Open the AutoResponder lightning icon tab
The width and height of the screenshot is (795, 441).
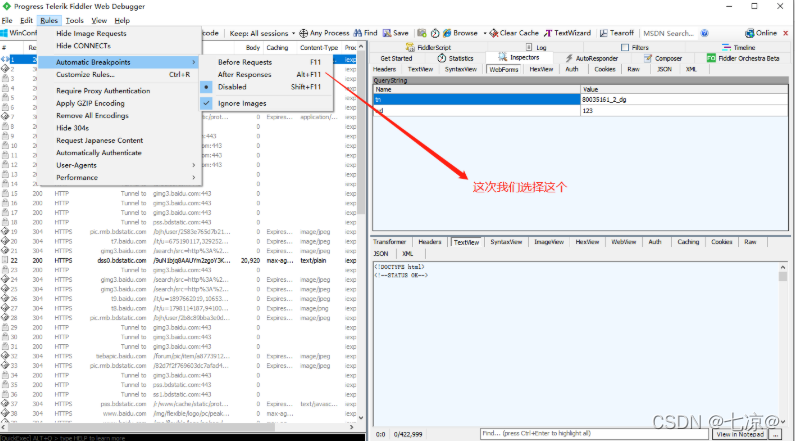[569, 58]
